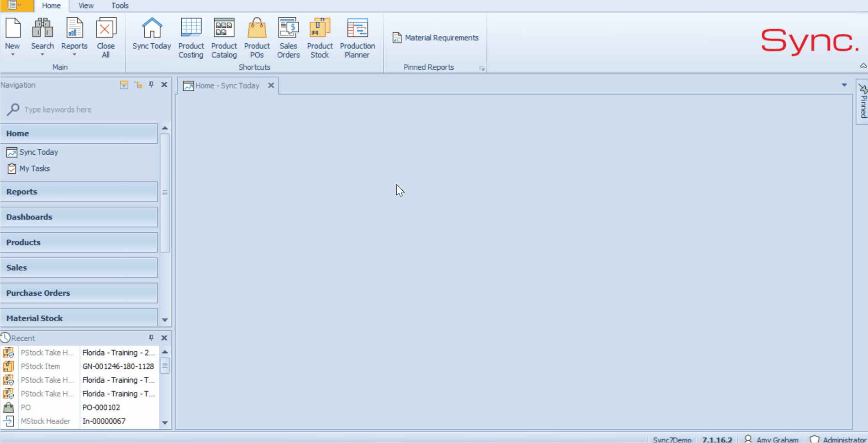Image resolution: width=868 pixels, height=443 pixels.
Task: Collapse the ribbon with the chevron
Action: [863, 66]
